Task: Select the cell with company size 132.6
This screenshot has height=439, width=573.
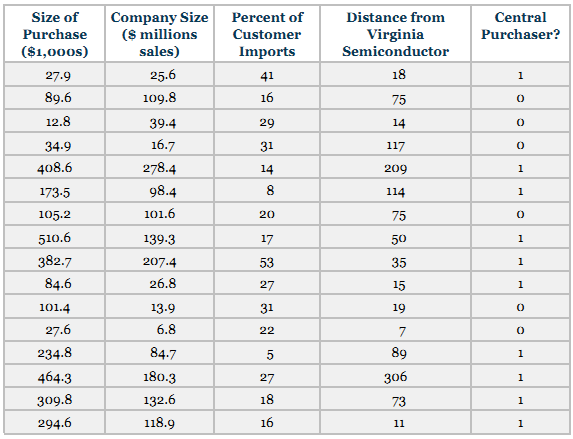Action: click(159, 400)
